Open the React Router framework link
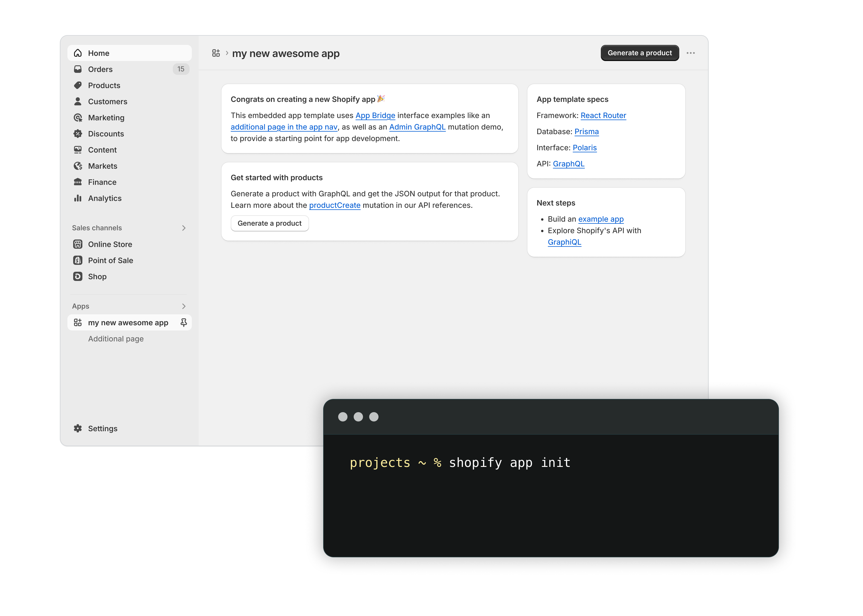863x616 pixels. tap(603, 115)
